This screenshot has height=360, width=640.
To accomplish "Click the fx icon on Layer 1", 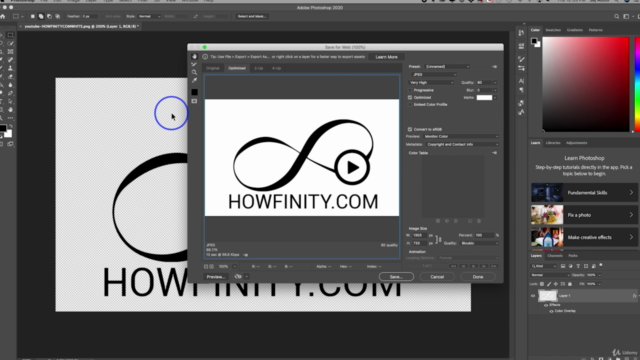I will tap(634, 296).
